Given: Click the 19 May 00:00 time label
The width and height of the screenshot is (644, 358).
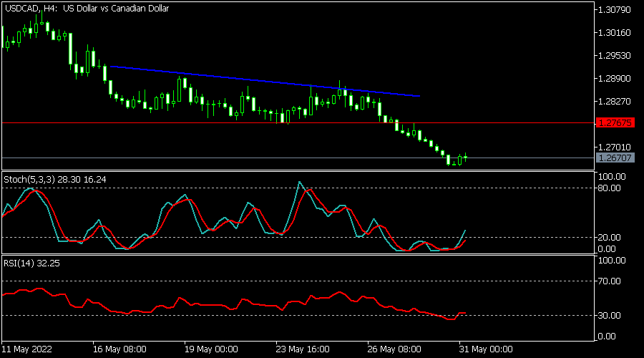Looking at the screenshot, I should click(x=211, y=349).
